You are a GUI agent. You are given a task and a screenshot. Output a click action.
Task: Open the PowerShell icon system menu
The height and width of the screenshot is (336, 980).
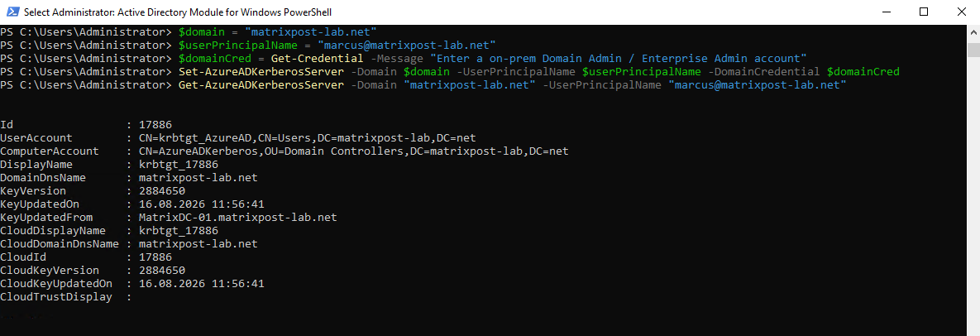(12, 12)
